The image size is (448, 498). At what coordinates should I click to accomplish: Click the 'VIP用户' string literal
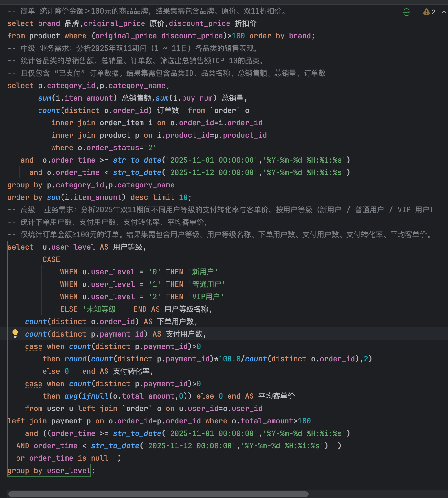tap(206, 297)
